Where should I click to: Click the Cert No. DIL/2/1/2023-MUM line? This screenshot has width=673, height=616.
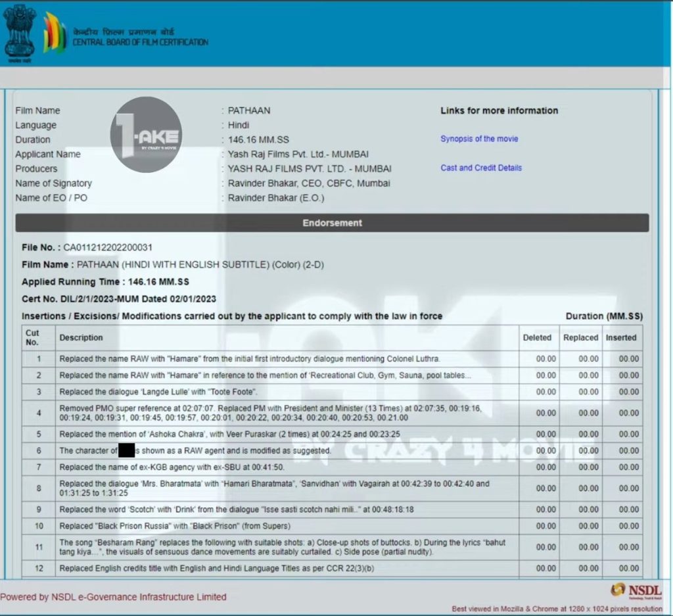click(x=119, y=298)
